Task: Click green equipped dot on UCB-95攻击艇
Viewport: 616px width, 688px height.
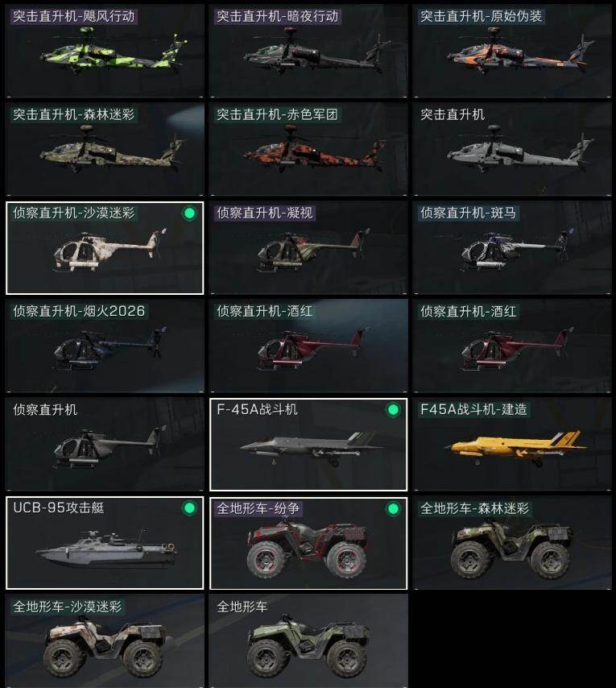Action: [190, 508]
